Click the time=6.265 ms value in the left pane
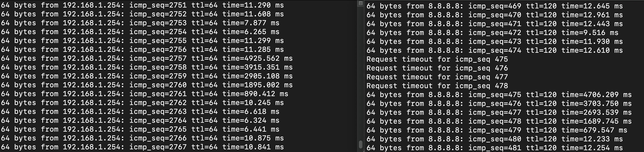The image size is (644, 152). point(251,32)
